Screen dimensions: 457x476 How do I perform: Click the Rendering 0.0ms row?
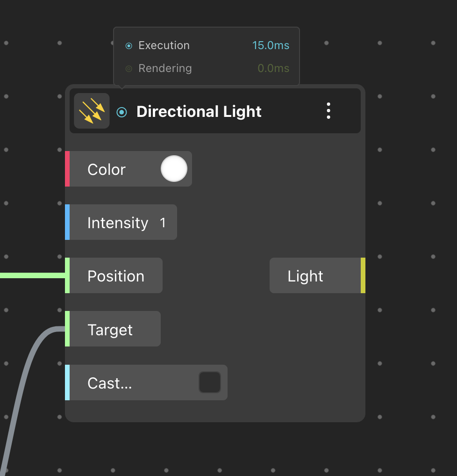[x=207, y=69]
